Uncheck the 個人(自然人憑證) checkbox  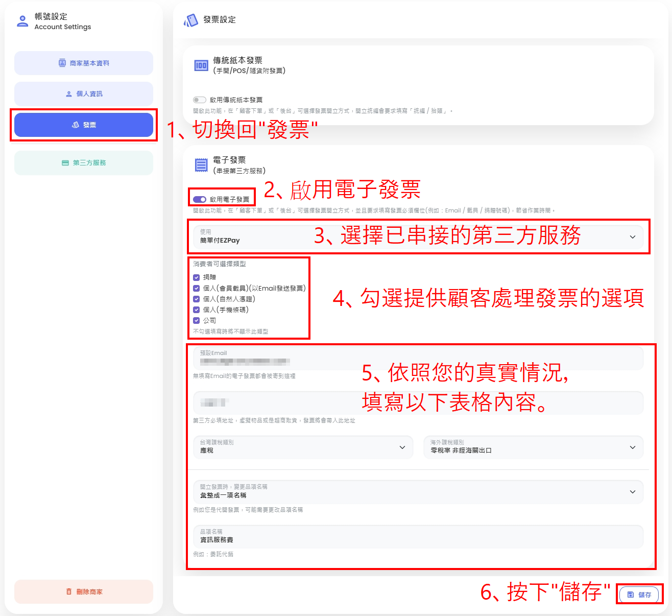coord(197,299)
